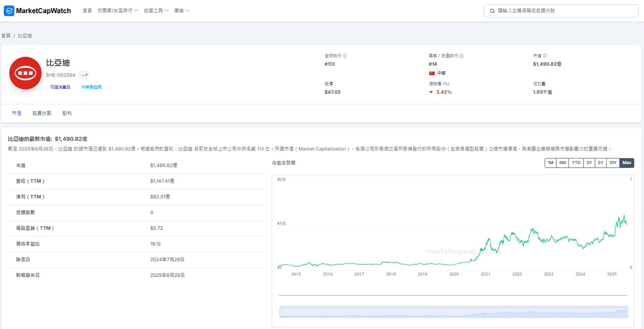Show info for 全球排行 via its info icon
Image resolution: width=644 pixels, height=329 pixels.
tap(345, 56)
